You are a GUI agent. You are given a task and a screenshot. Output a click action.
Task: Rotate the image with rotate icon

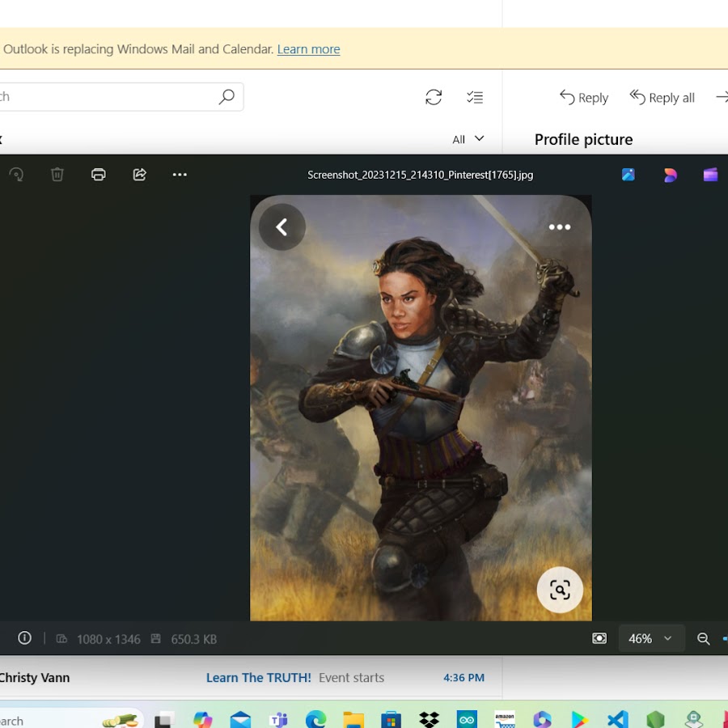[15, 175]
